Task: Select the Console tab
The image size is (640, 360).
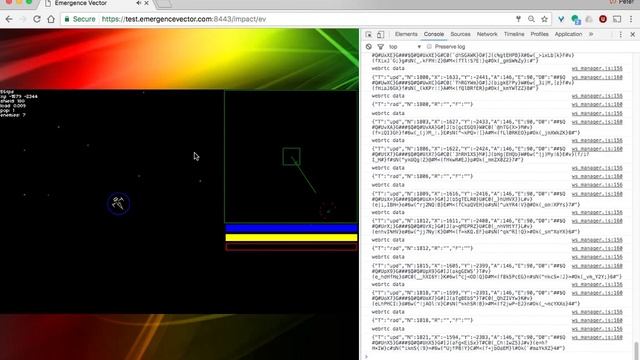Action: (434, 34)
